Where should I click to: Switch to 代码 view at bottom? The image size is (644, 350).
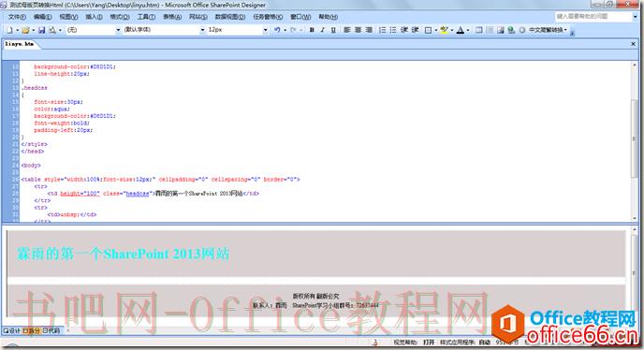click(51, 330)
